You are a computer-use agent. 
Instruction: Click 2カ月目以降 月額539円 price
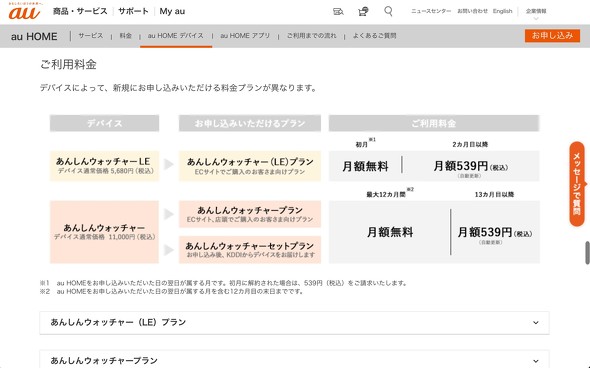click(470, 166)
